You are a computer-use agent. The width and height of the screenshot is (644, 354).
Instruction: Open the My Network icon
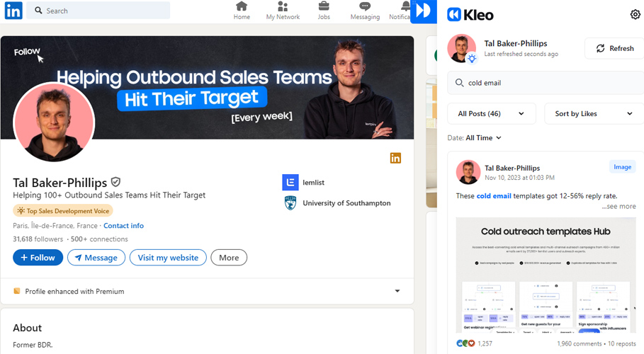[x=283, y=6]
